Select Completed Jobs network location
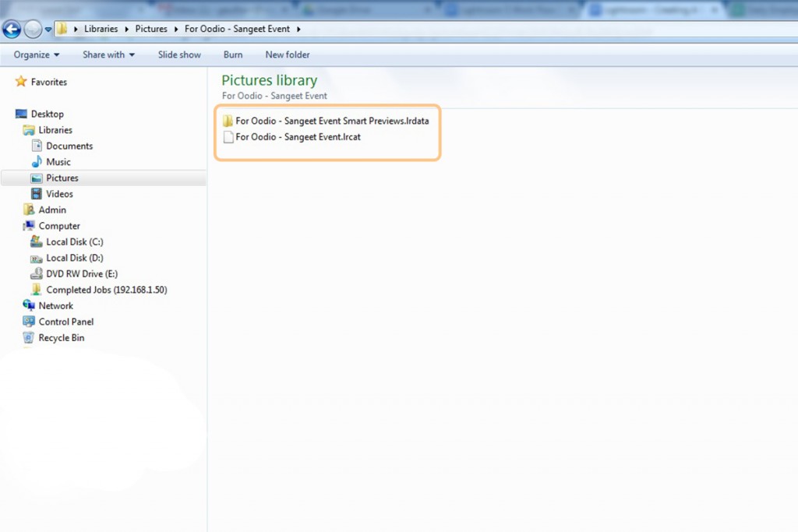 click(106, 290)
